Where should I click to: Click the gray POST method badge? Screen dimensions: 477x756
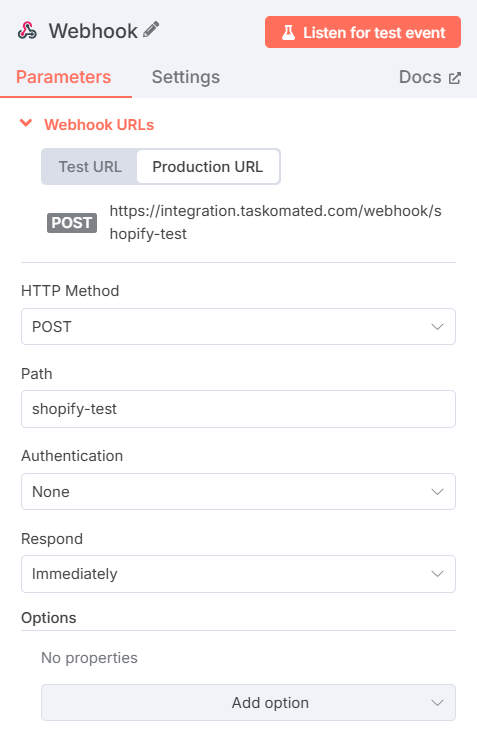click(72, 223)
